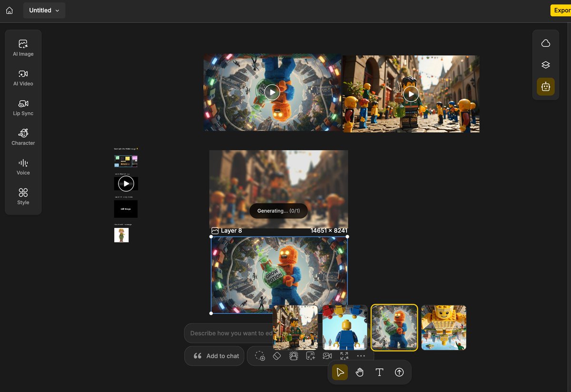Select the small cartoon boy character image
The image size is (571, 392).
pos(121,235)
